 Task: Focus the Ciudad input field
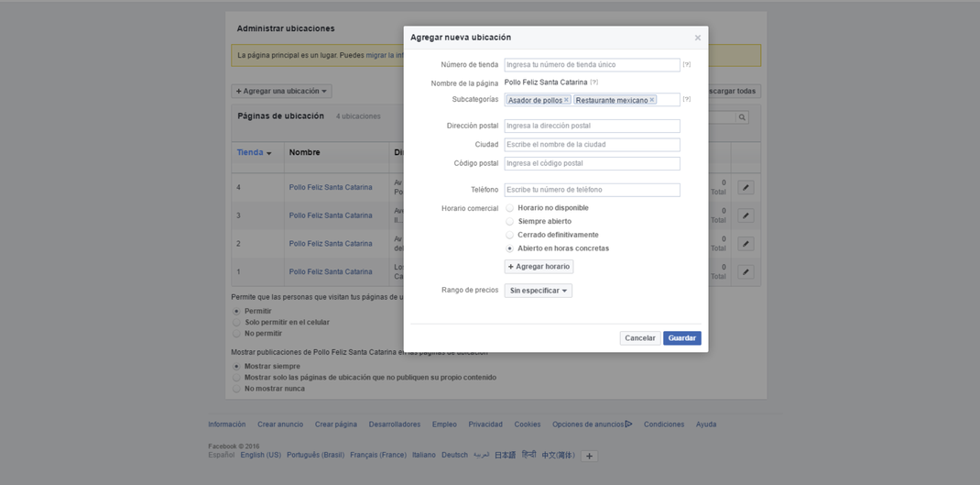[592, 145]
